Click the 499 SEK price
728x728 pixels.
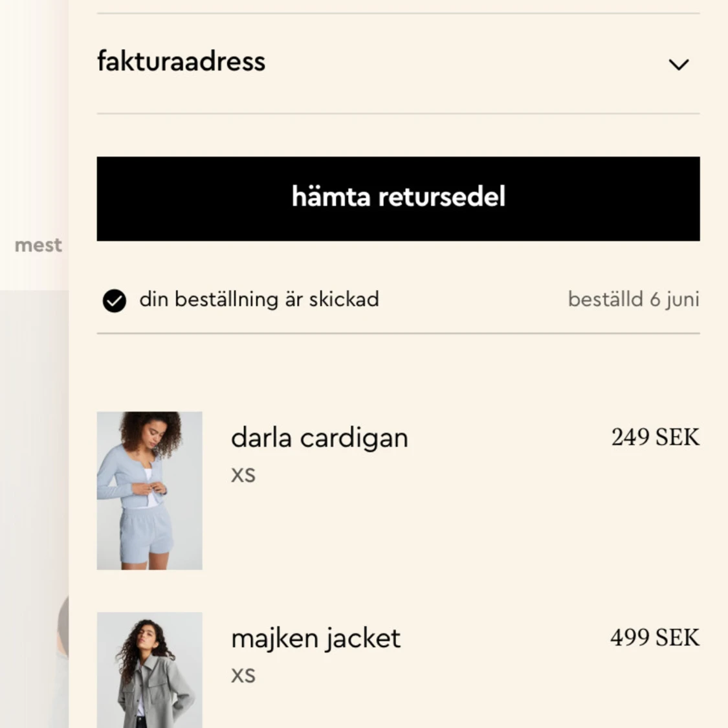[654, 638]
